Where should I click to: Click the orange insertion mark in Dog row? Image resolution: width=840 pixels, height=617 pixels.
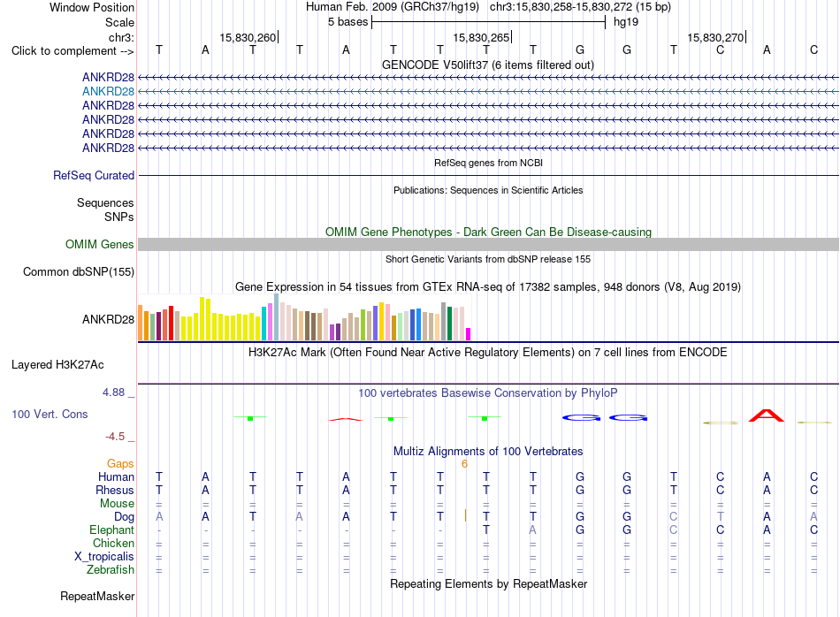pos(465,515)
